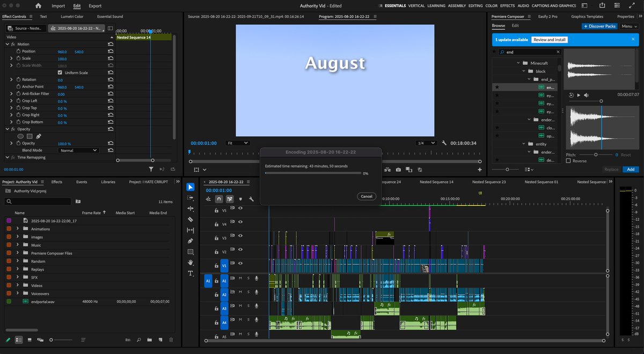This screenshot has height=354, width=644.
Task: Select the opacity pen mask tool
Action: point(39,136)
